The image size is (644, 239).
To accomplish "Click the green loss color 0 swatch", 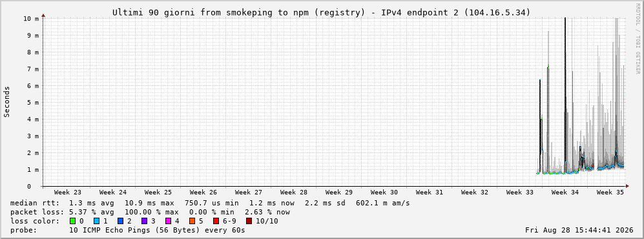I will point(73,221).
